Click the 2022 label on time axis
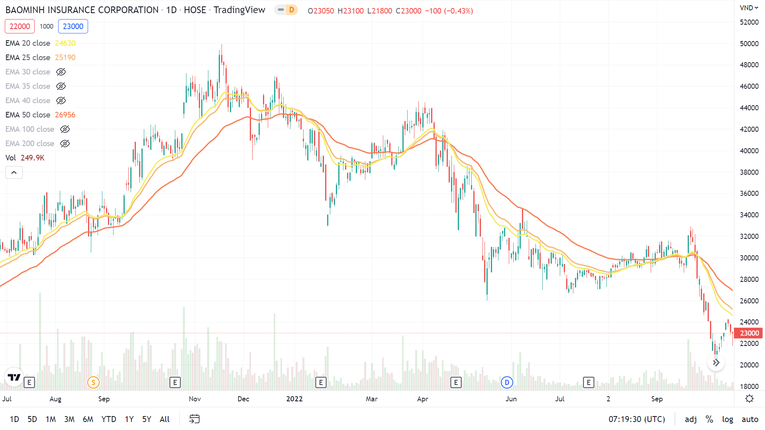This screenshot has height=430, width=765. tap(294, 399)
